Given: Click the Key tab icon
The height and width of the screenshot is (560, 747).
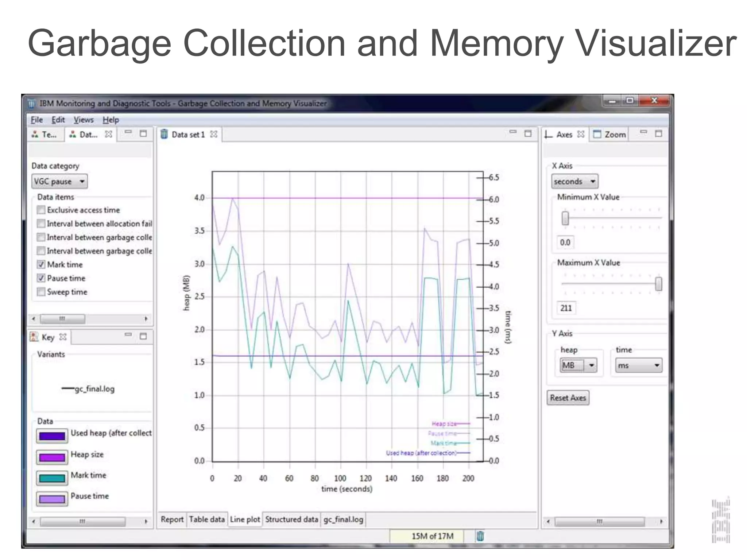Looking at the screenshot, I should point(34,337).
